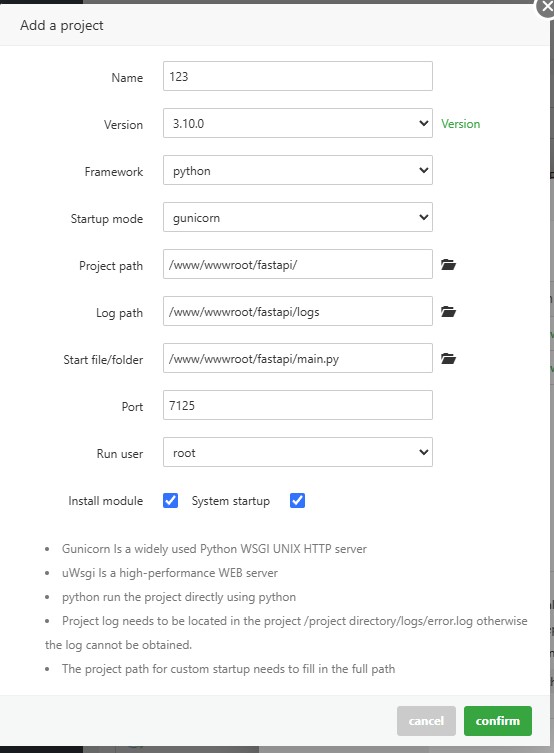Click the Project log error.log location note
Screen dimensions: 554x753
(286, 633)
